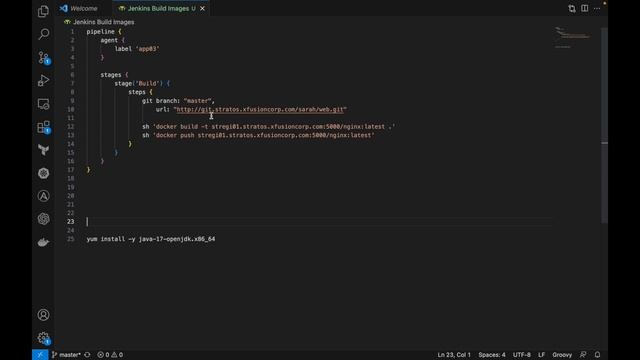Open the Source Control view

43,58
